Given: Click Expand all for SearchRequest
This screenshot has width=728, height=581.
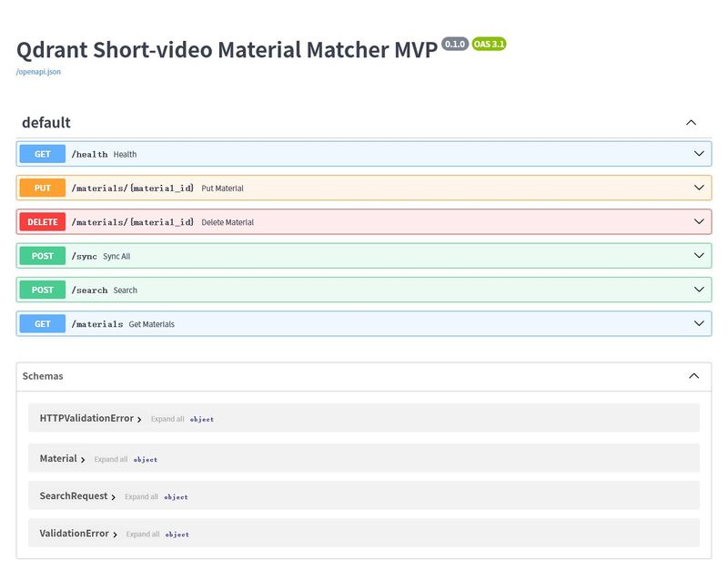Looking at the screenshot, I should pos(142,496).
